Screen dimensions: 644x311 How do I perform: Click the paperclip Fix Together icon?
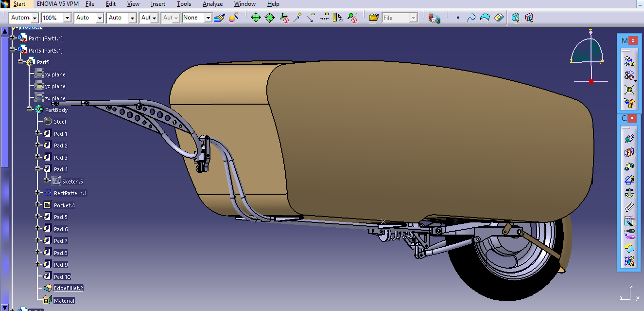pos(629,207)
